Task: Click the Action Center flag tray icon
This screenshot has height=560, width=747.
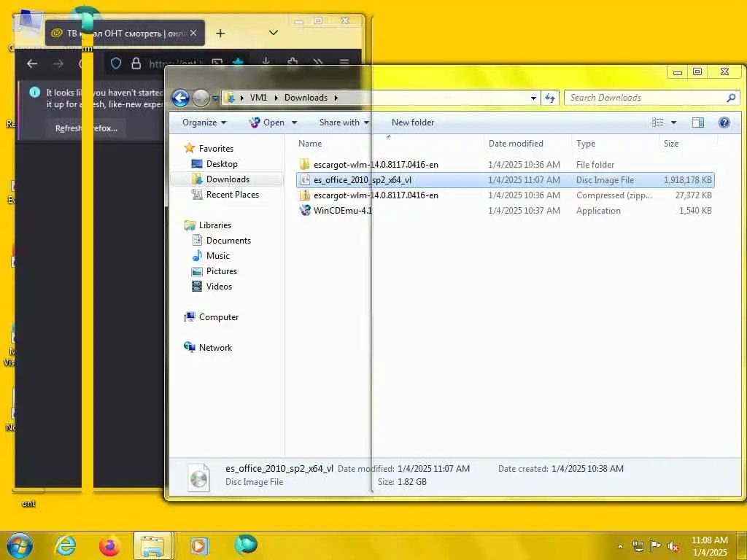Action: pyautogui.click(x=655, y=546)
